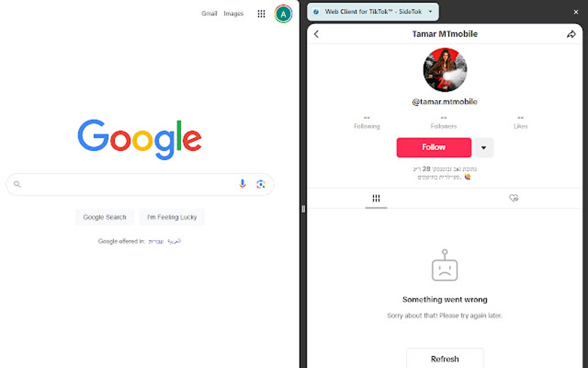Follow the Tamar MTmobile account
Viewport: 588px width, 368px height.
[x=434, y=148]
